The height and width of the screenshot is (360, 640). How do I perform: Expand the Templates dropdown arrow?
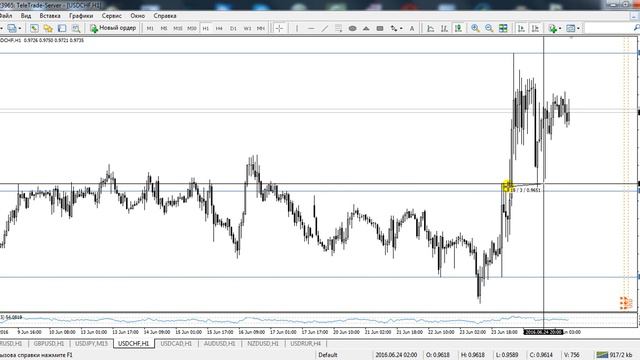(x=578, y=28)
